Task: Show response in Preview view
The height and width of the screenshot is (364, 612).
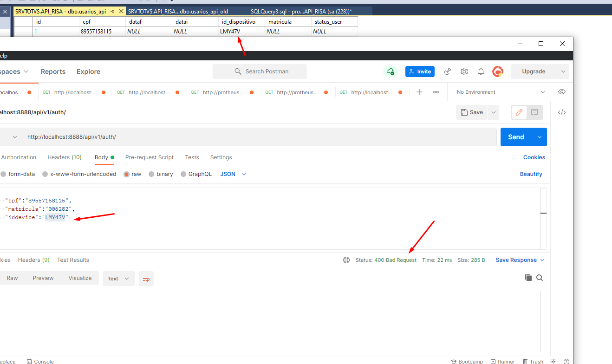Action: pos(43,278)
